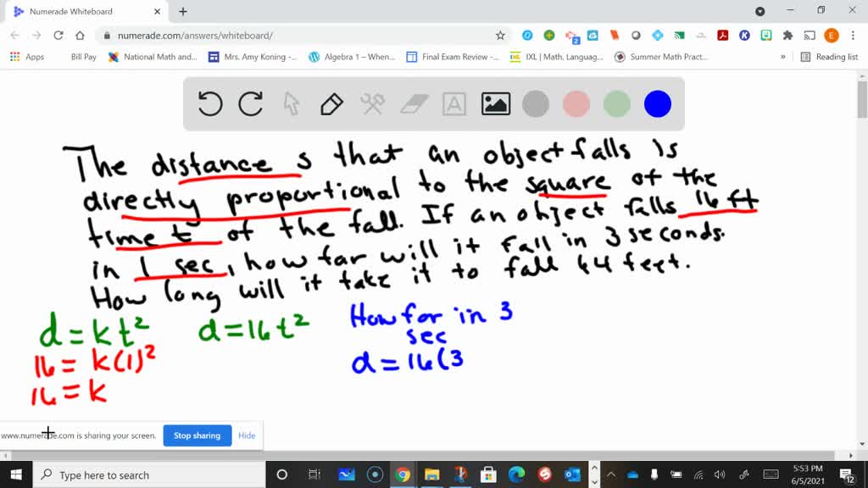Screen dimensions: 868x488
Task: Open the Reading list panel
Action: click(x=830, y=57)
